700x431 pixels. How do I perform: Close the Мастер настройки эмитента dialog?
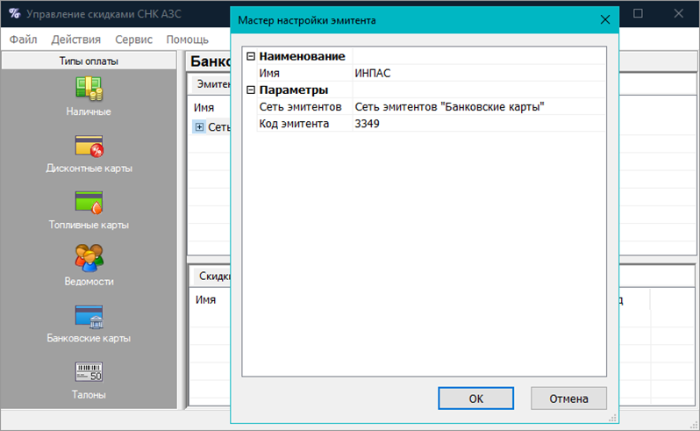tap(604, 19)
